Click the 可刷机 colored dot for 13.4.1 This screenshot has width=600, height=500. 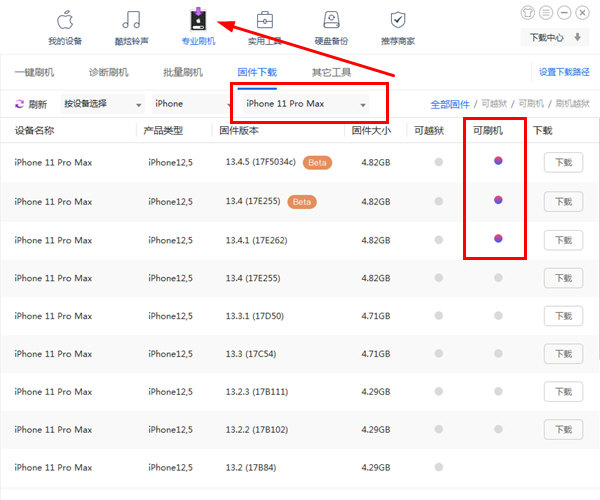pyautogui.click(x=498, y=238)
